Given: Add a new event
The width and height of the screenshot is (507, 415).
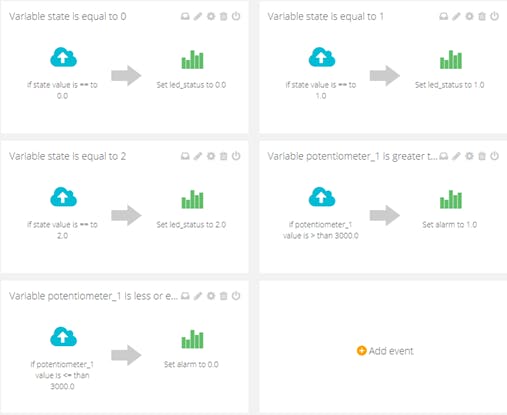Looking at the screenshot, I should pyautogui.click(x=385, y=351).
